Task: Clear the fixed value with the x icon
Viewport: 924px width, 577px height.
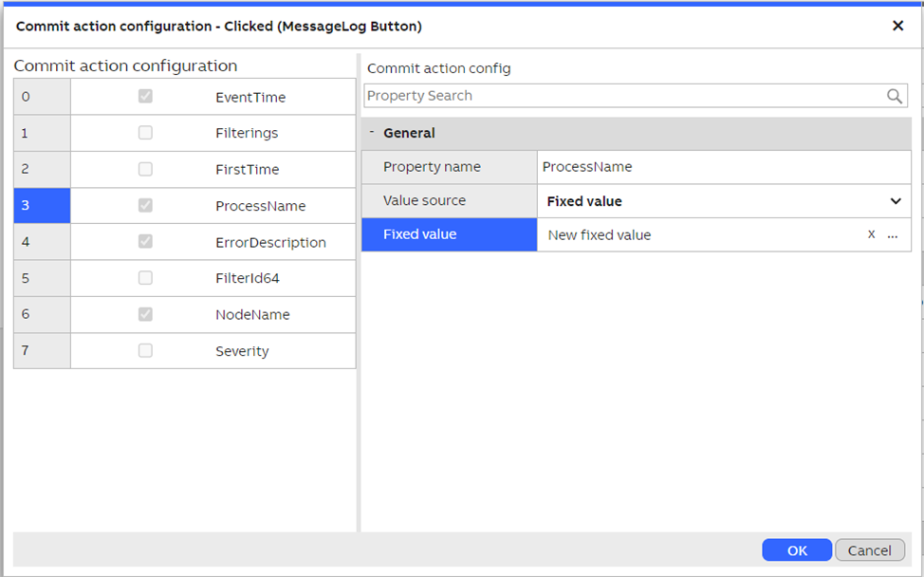Action: 871,234
